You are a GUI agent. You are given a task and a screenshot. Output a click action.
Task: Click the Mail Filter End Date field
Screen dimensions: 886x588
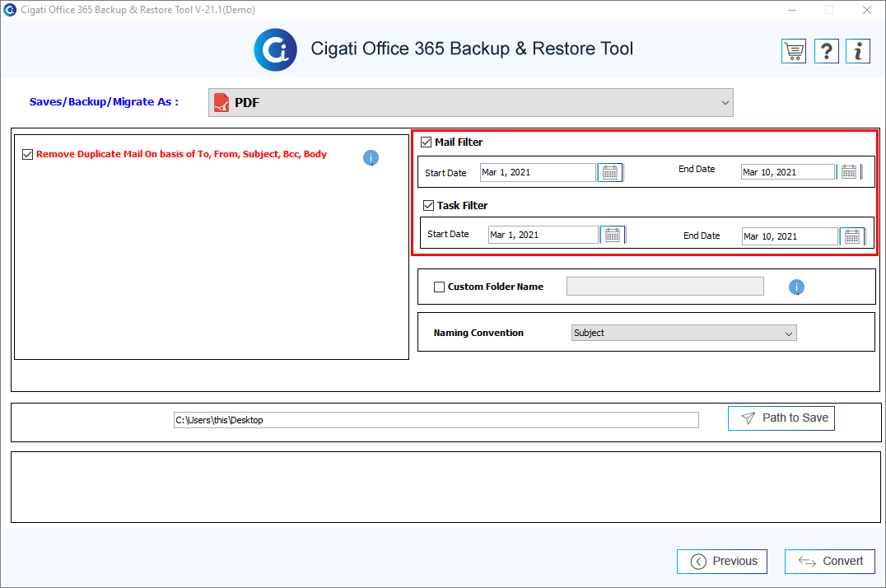click(x=788, y=172)
